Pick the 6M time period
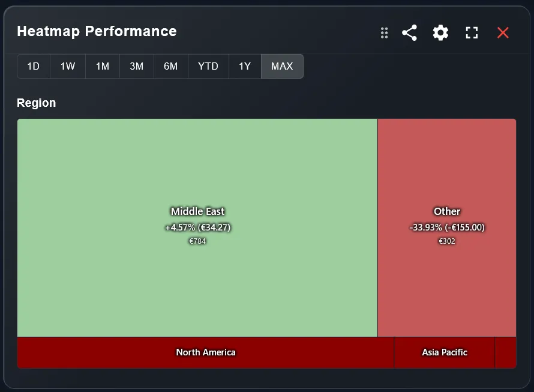Image resolution: width=534 pixels, height=392 pixels. point(171,67)
